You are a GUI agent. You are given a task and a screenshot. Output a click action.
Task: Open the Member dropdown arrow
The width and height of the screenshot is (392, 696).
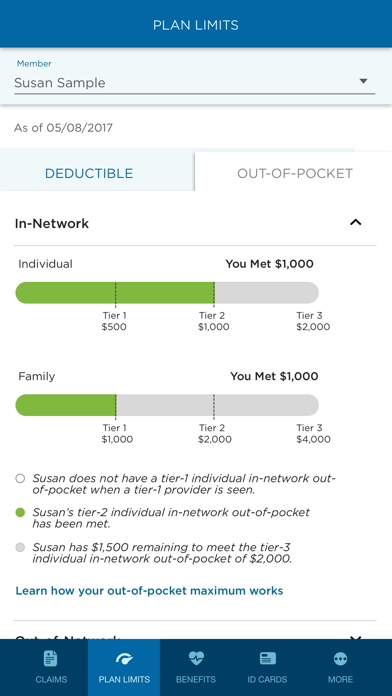pyautogui.click(x=363, y=81)
